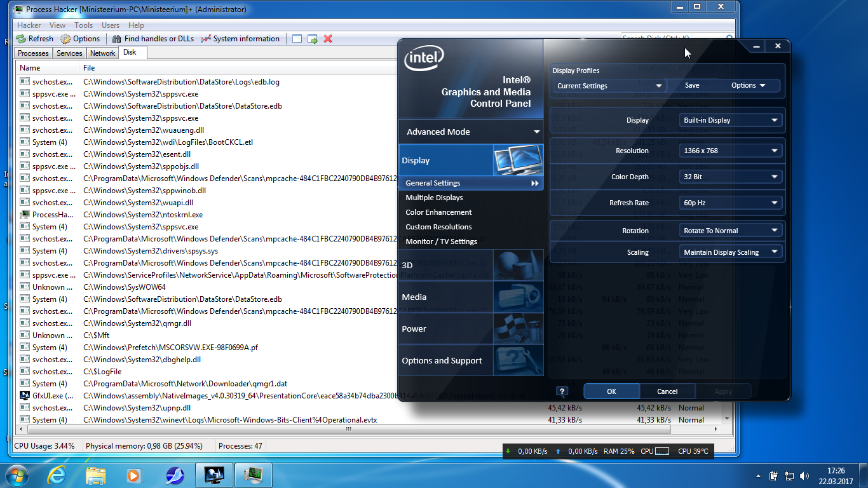
Task: Expand the Scaling dropdown
Action: pyautogui.click(x=731, y=252)
